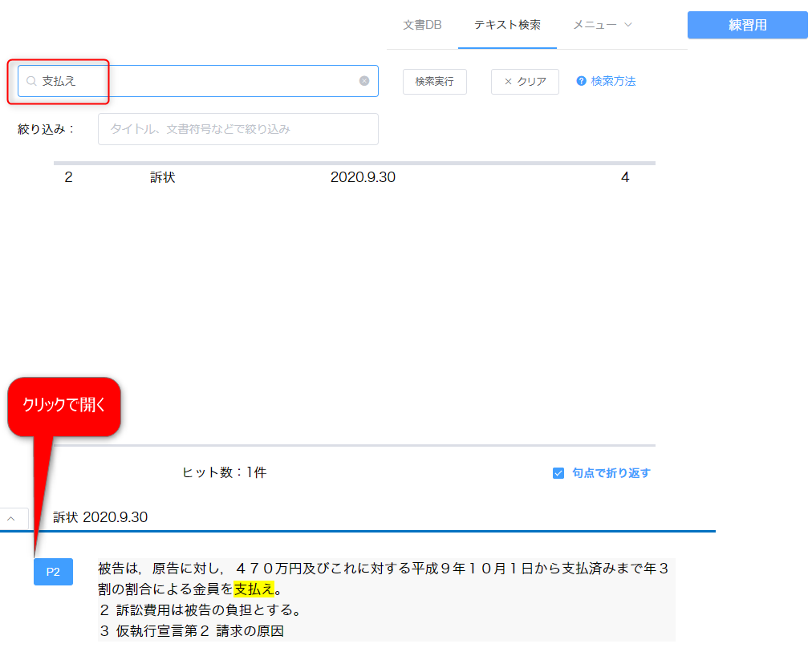Focus the search field containing 支払え

coord(201,81)
